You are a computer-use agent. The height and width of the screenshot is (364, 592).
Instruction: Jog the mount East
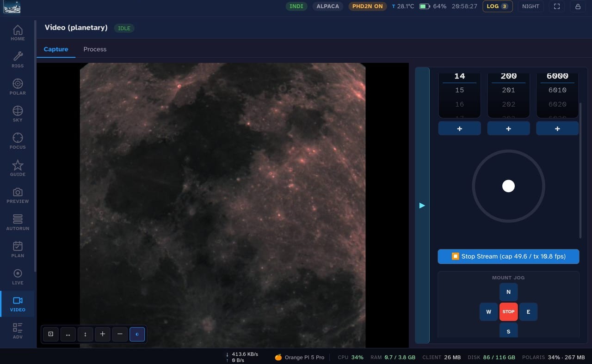pos(528,312)
